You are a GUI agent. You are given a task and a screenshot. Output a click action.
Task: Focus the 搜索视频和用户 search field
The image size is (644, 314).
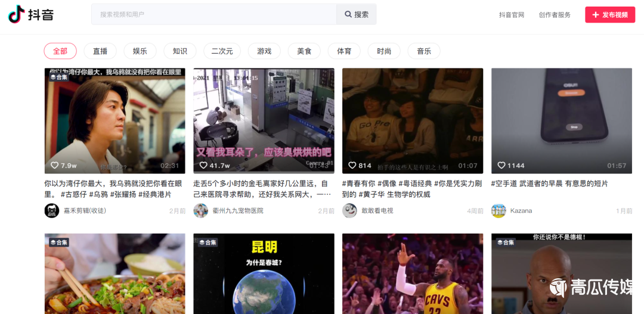(215, 14)
